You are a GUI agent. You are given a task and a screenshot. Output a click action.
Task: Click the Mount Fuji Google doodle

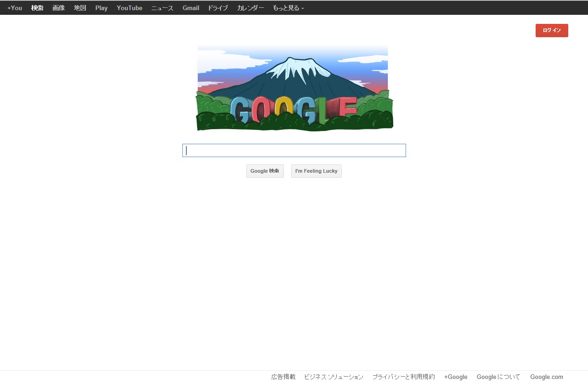click(x=294, y=88)
